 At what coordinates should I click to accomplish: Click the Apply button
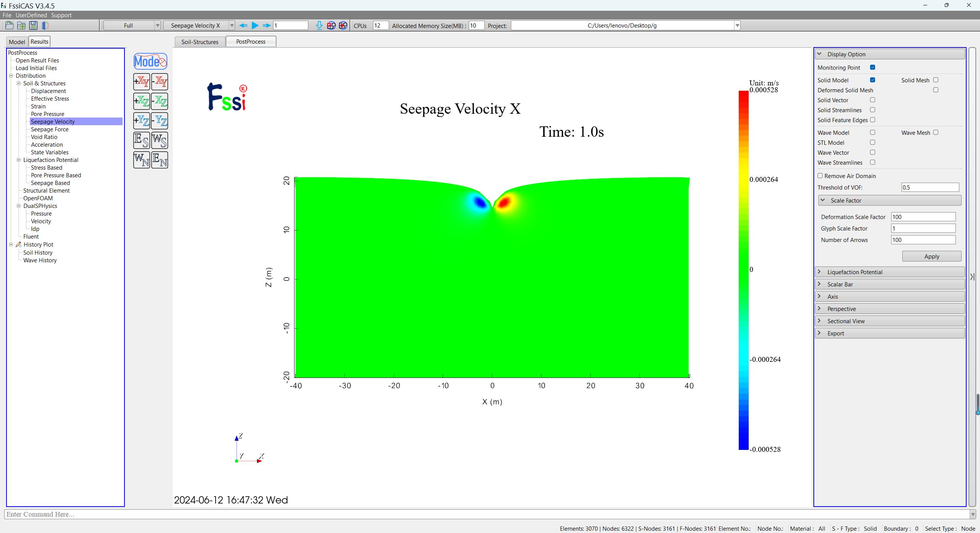[931, 257]
